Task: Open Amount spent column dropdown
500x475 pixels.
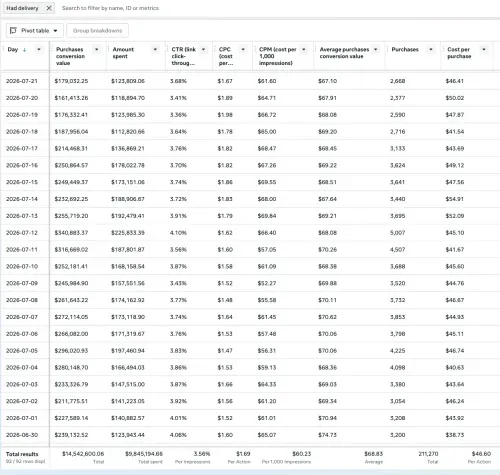Action: tap(155, 49)
